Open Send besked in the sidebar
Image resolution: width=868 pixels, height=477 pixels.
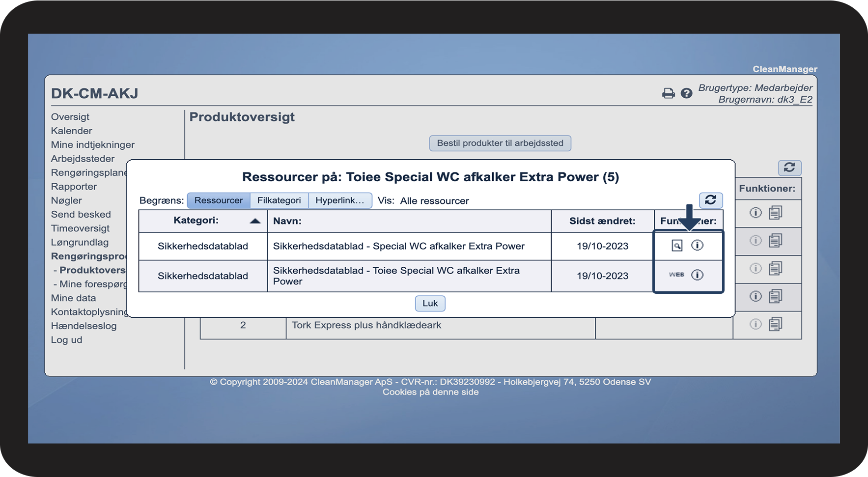coord(81,214)
